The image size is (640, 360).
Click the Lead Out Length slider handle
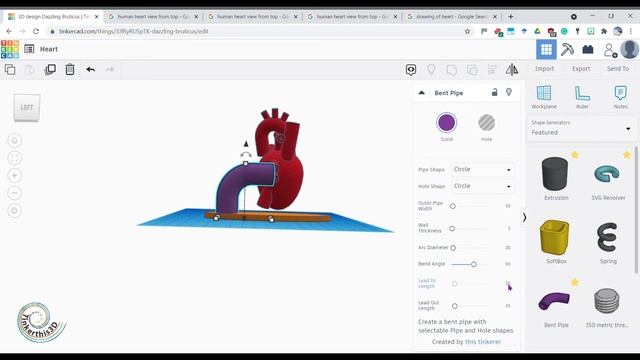[455, 306]
